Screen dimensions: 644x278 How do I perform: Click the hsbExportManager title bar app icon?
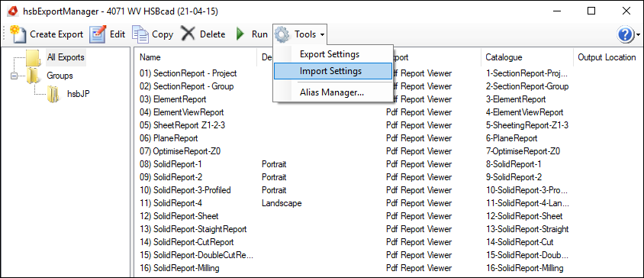[13, 11]
